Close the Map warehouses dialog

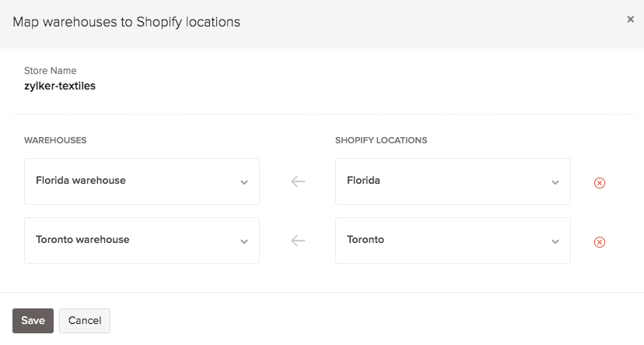pyautogui.click(x=631, y=19)
